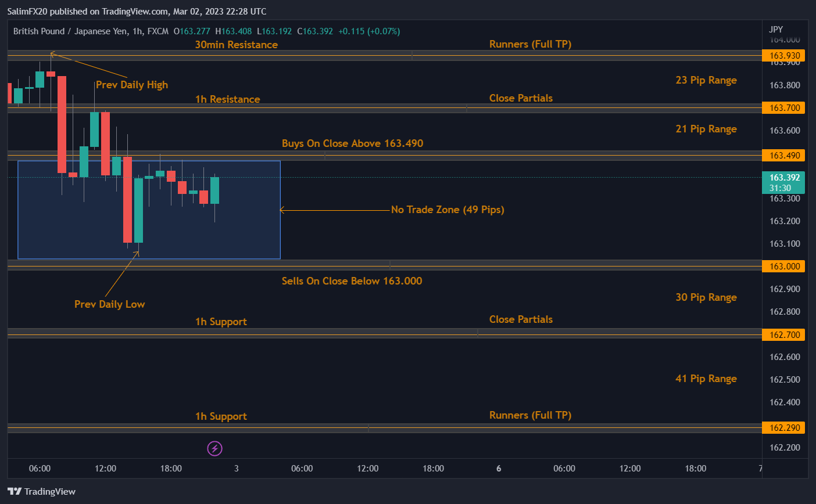Select the 163.930 price level label

pyautogui.click(x=784, y=56)
